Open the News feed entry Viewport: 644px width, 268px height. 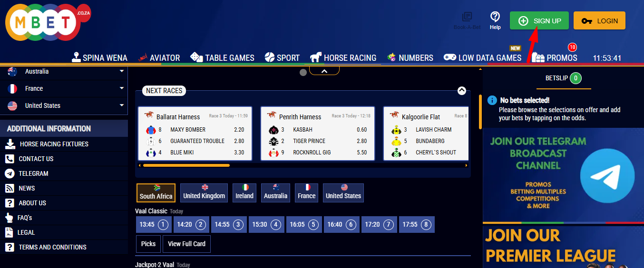click(27, 188)
